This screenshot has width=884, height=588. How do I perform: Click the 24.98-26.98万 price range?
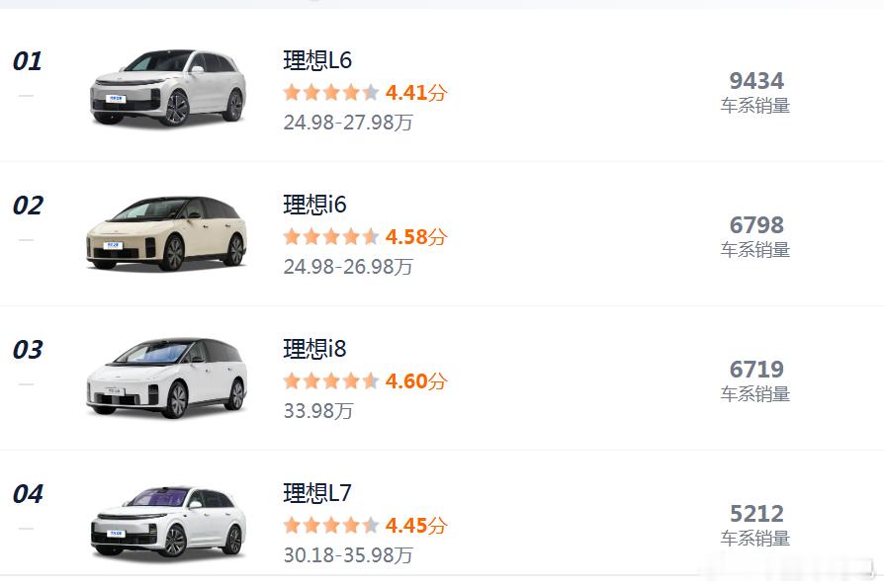pos(348,267)
